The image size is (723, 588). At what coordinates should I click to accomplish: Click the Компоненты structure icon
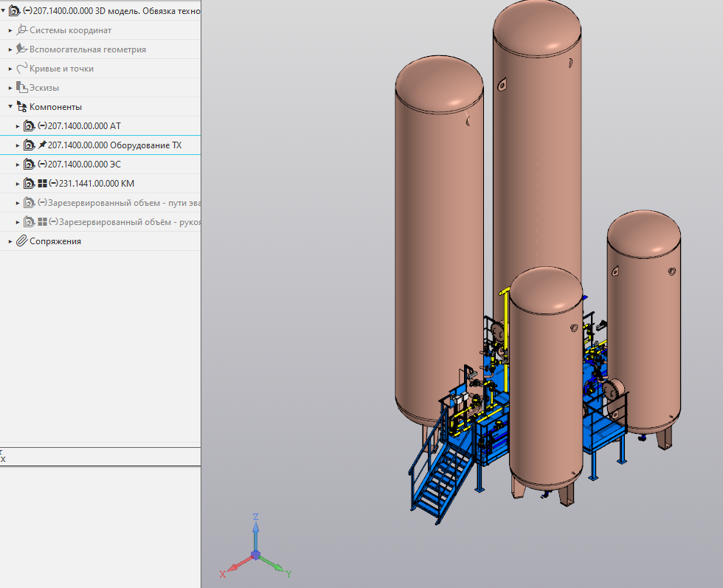pyautogui.click(x=22, y=107)
